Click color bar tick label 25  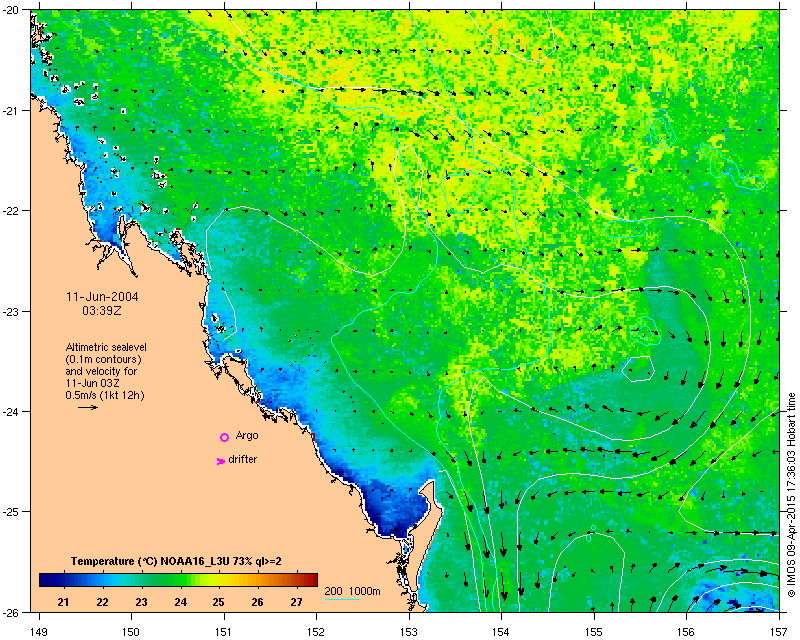point(218,602)
